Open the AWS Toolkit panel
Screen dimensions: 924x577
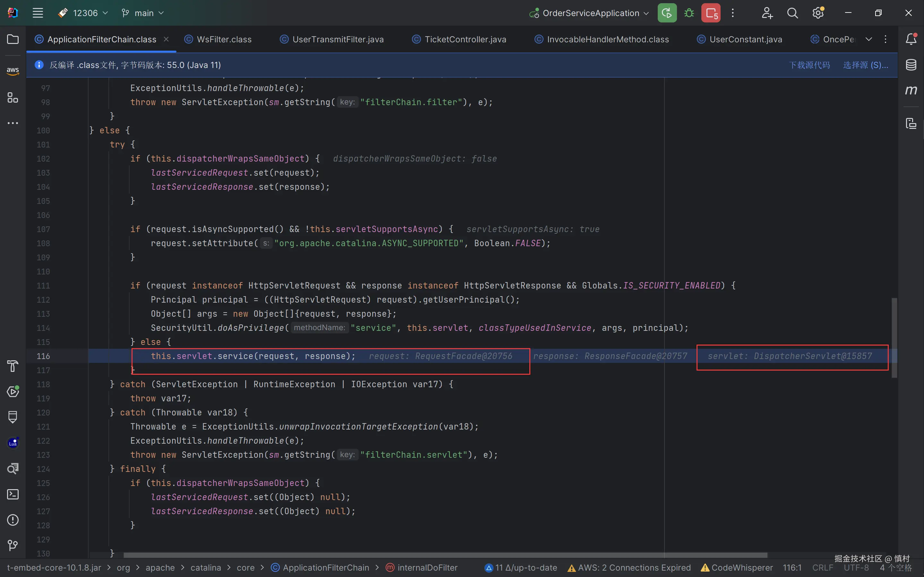click(x=13, y=71)
